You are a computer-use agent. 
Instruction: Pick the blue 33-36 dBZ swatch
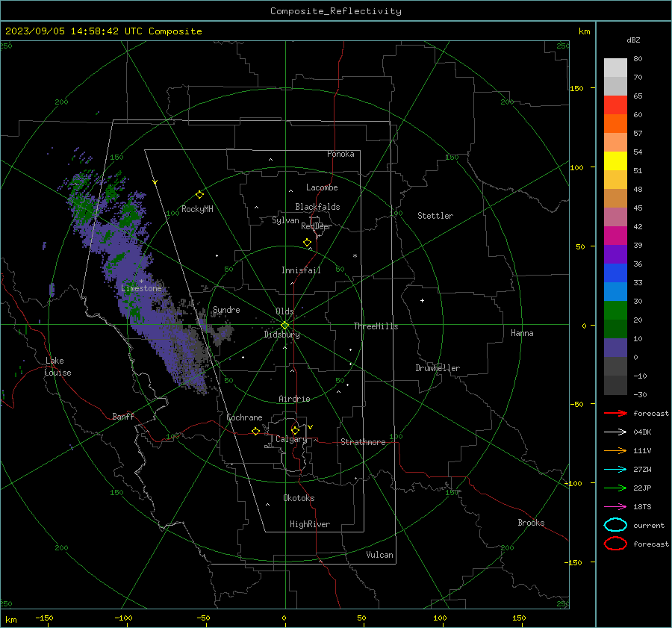[x=615, y=273]
